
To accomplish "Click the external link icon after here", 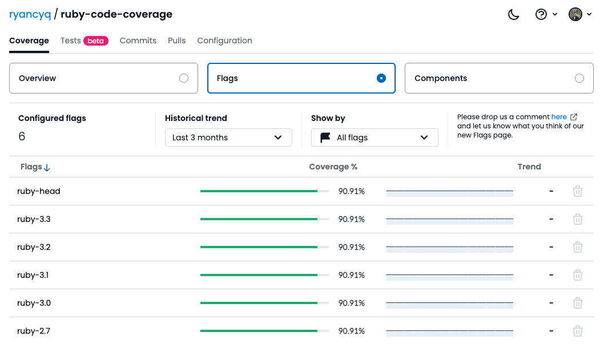I will [574, 117].
